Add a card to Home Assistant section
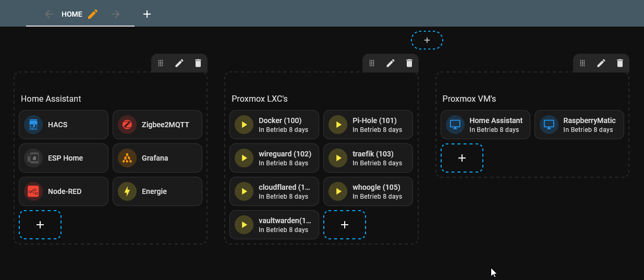Viewport: 644px width, 280px height. coord(40,225)
